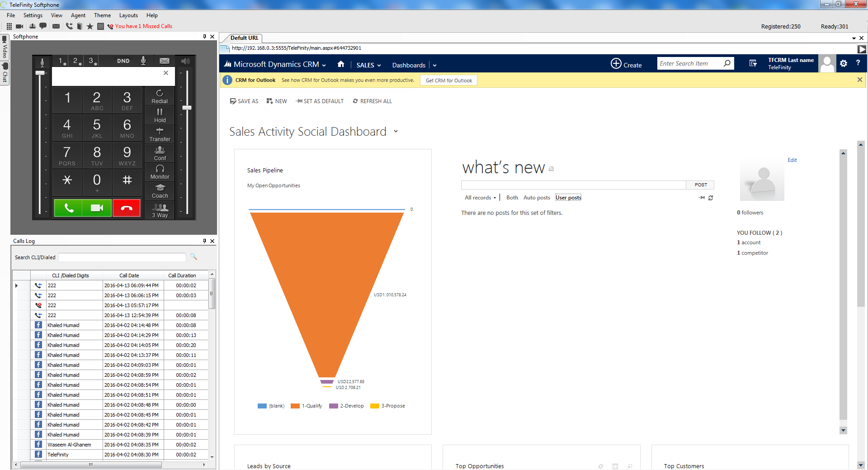Click the Edit profile link
Image resolution: width=868 pixels, height=470 pixels.
[792, 160]
